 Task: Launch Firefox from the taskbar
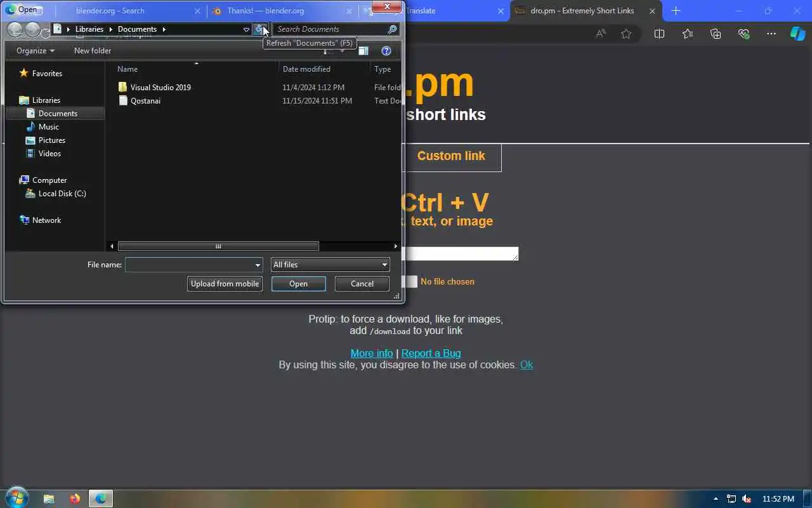point(75,498)
